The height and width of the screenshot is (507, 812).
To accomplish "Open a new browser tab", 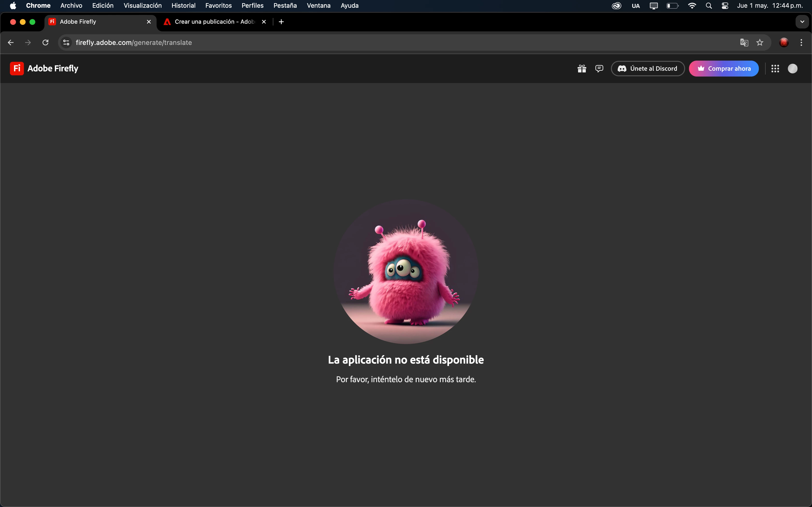I will (x=281, y=22).
